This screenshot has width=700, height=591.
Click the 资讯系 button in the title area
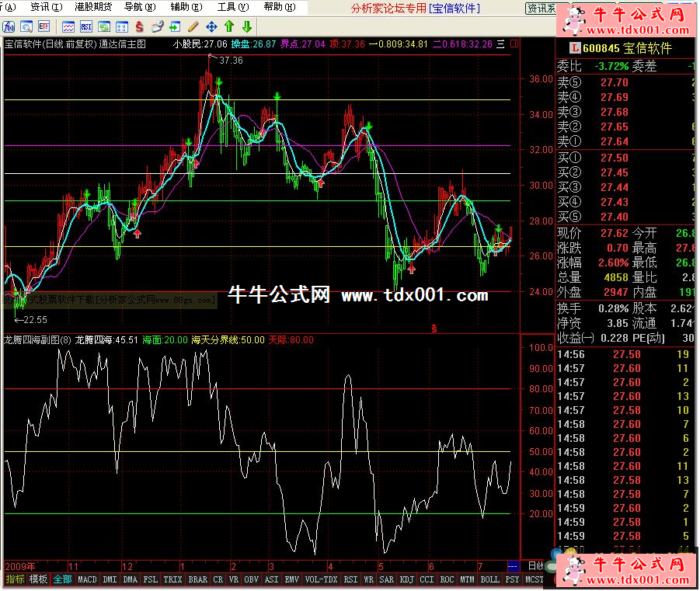[541, 8]
